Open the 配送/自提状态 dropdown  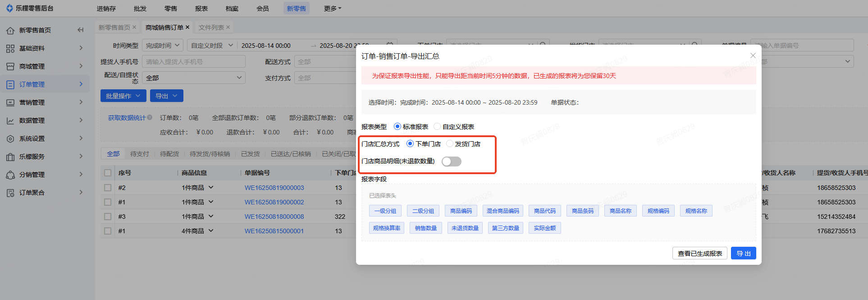(194, 78)
